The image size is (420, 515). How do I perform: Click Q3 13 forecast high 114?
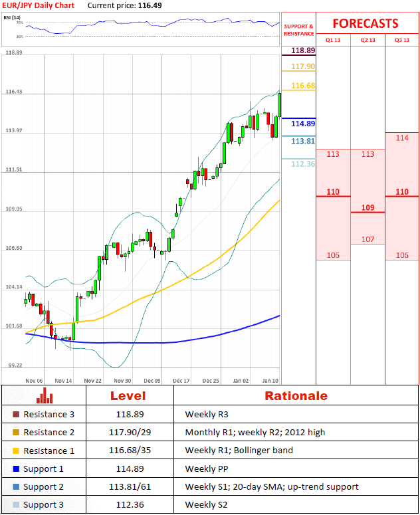(x=402, y=138)
